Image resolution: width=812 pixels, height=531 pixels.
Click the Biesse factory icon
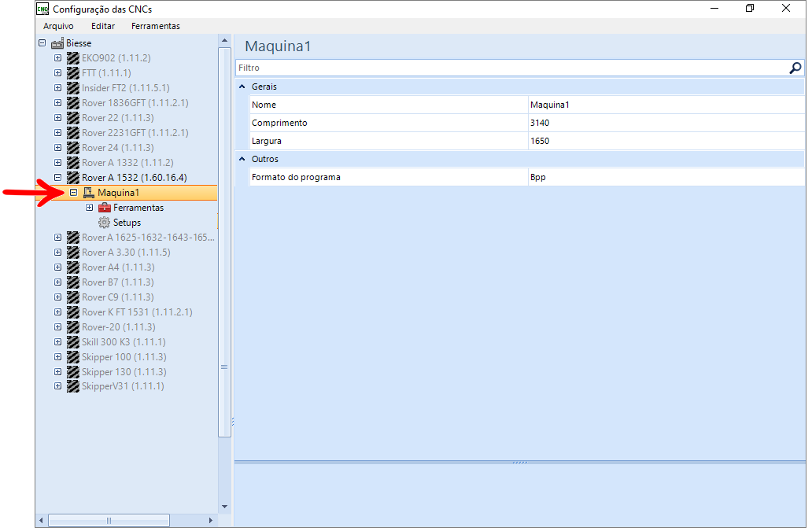(57, 43)
